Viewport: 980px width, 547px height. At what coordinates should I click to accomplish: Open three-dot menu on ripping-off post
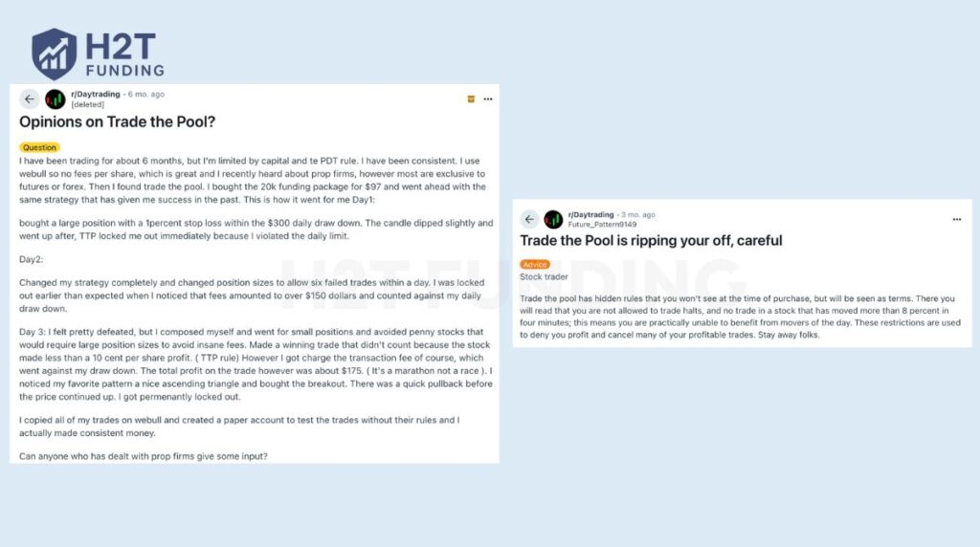coord(956,219)
